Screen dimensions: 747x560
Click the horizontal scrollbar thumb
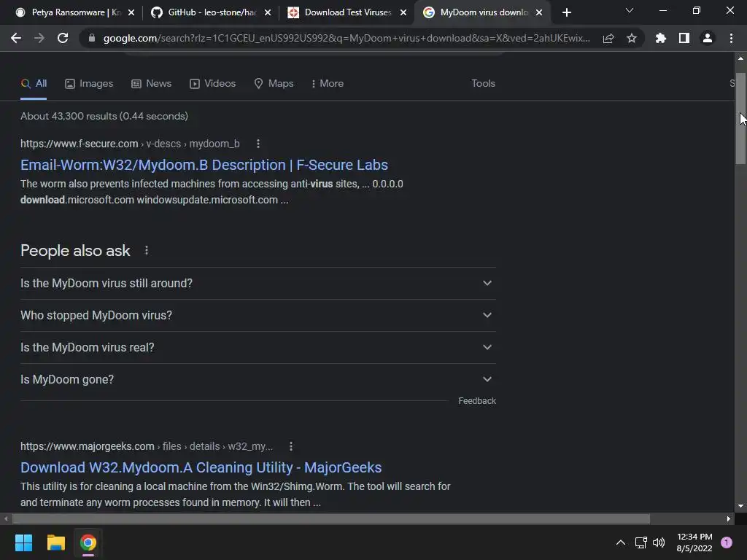331,518
